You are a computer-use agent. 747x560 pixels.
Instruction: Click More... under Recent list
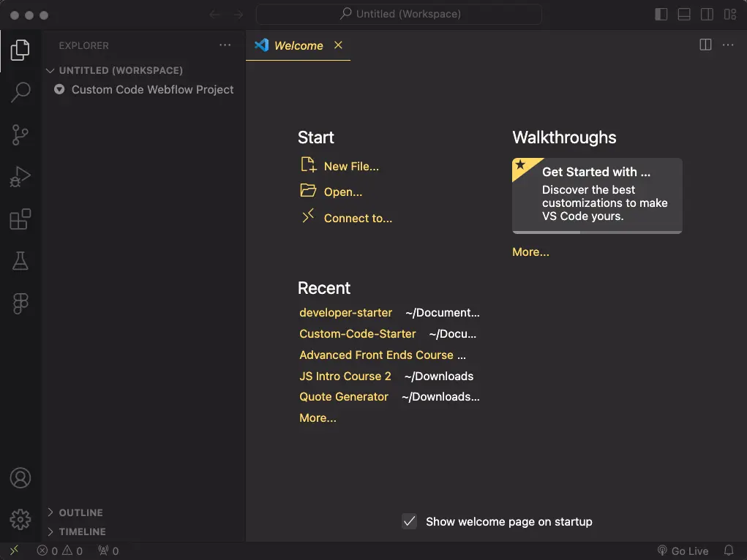tap(318, 418)
